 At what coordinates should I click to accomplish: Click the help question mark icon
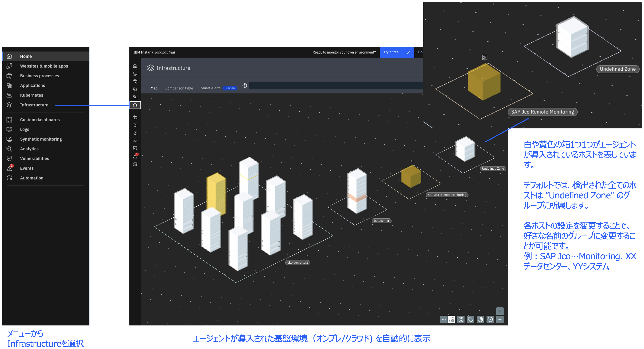pyautogui.click(x=245, y=86)
